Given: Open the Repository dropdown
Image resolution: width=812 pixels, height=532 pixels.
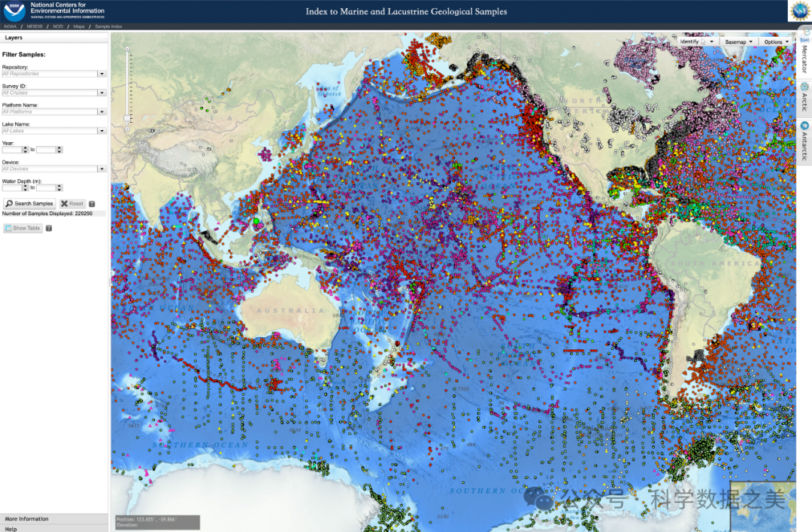Looking at the screenshot, I should 101,74.
